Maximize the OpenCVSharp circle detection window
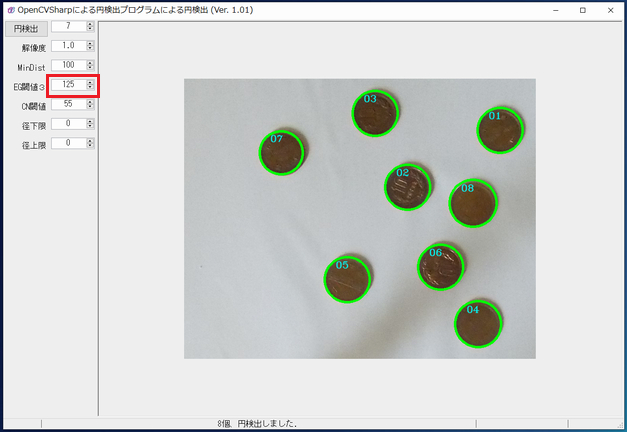Screen dimensions: 627x432 [583, 10]
